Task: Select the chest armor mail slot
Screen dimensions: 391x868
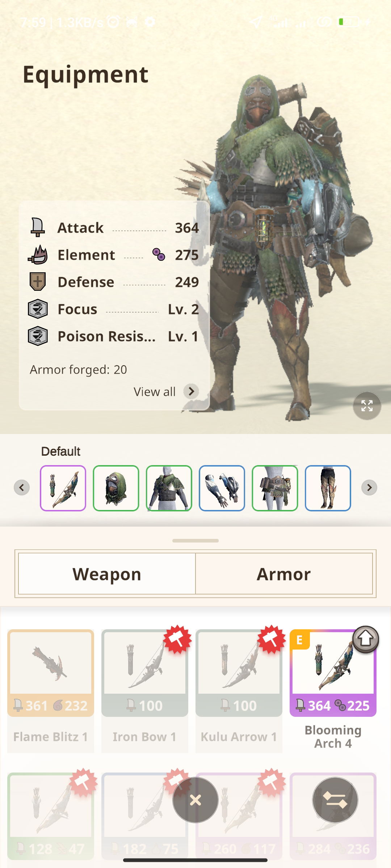Action: 169,488
